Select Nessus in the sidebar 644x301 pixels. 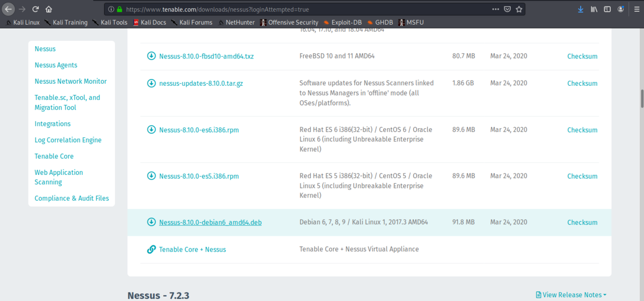(45, 49)
